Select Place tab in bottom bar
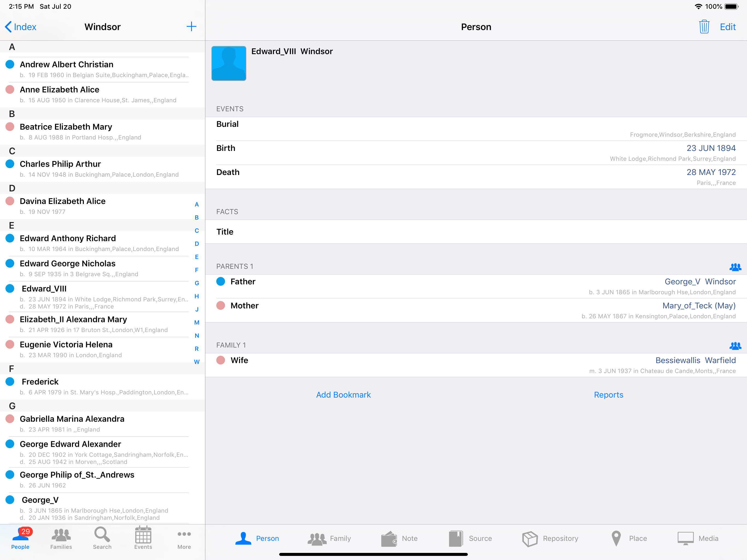Viewport: 747px width, 560px height. tap(629, 538)
